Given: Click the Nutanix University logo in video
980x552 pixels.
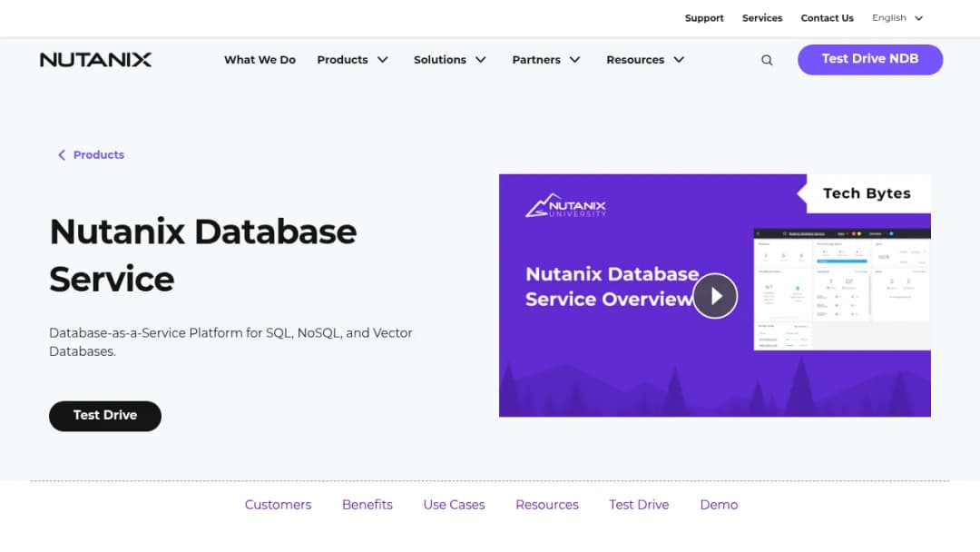Looking at the screenshot, I should (565, 206).
